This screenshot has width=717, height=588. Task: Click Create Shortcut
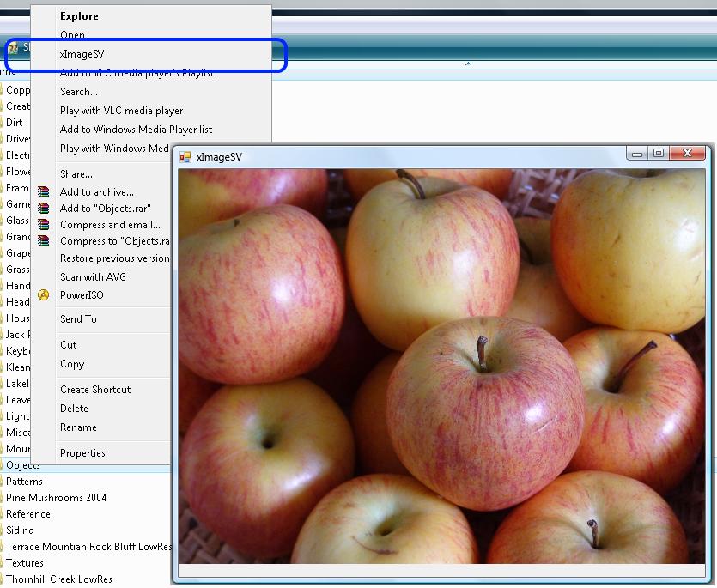tap(95, 390)
